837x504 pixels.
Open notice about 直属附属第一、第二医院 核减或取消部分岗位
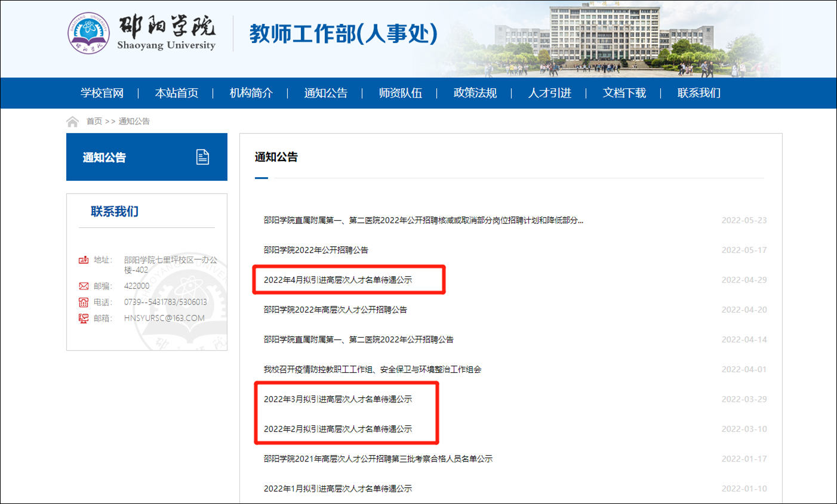424,220
